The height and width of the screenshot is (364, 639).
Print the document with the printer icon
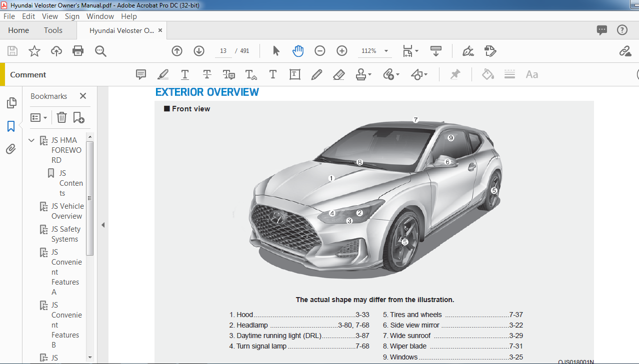pos(78,51)
